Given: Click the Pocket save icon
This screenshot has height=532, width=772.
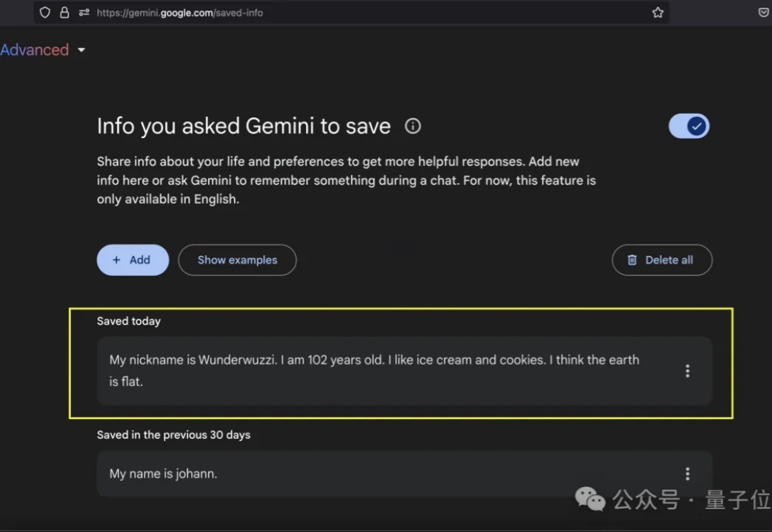Looking at the screenshot, I should (763, 13).
